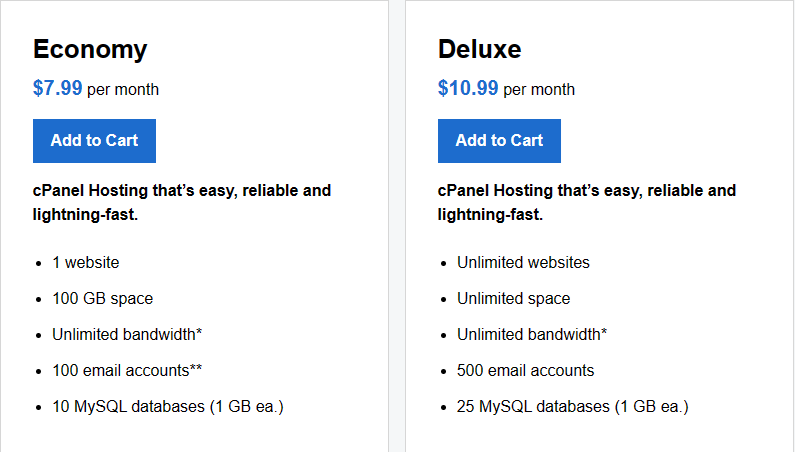Viewport: 795px width, 452px height.
Task: Add the Economy plan to cart
Action: pyautogui.click(x=94, y=141)
